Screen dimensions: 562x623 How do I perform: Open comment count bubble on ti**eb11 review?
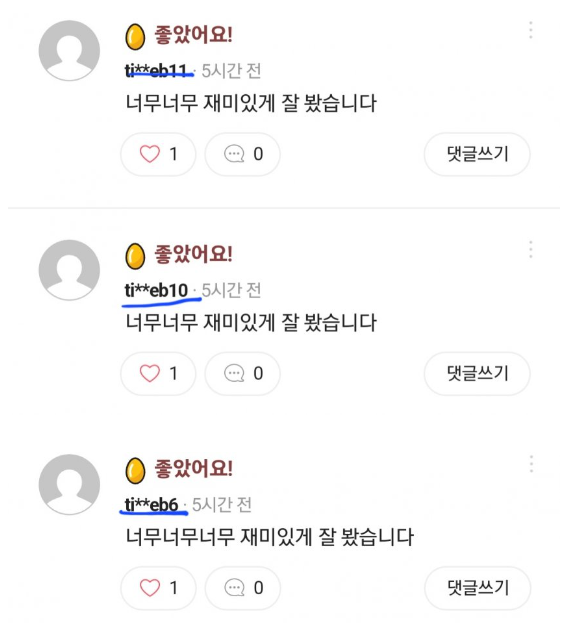click(242, 154)
